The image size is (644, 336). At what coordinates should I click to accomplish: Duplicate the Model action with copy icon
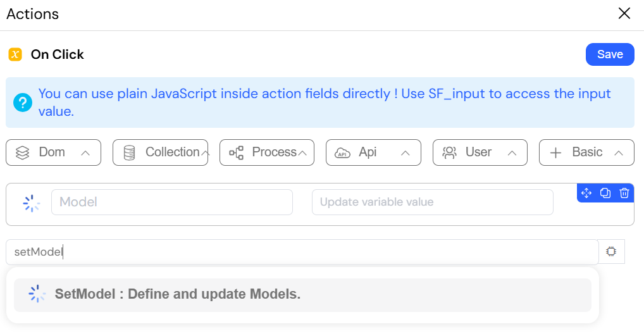(605, 193)
